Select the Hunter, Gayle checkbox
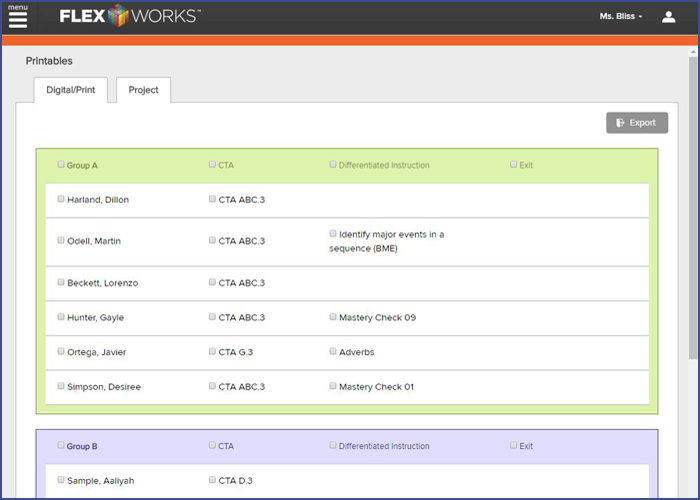The width and height of the screenshot is (700, 500). (61, 317)
